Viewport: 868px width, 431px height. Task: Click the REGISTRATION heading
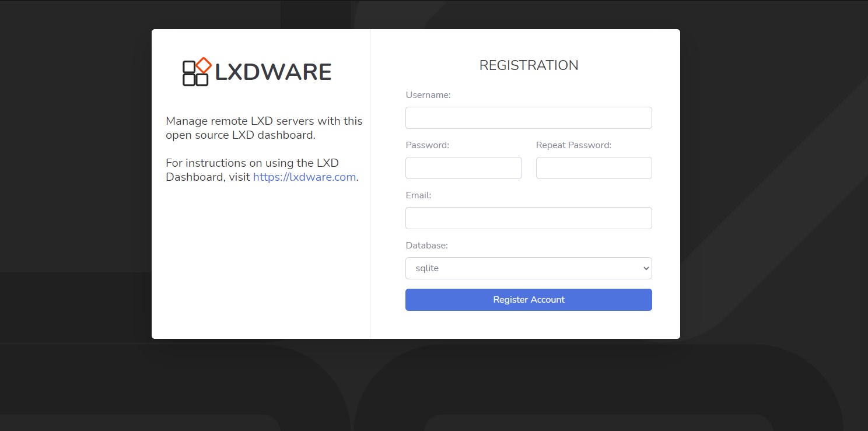(528, 65)
